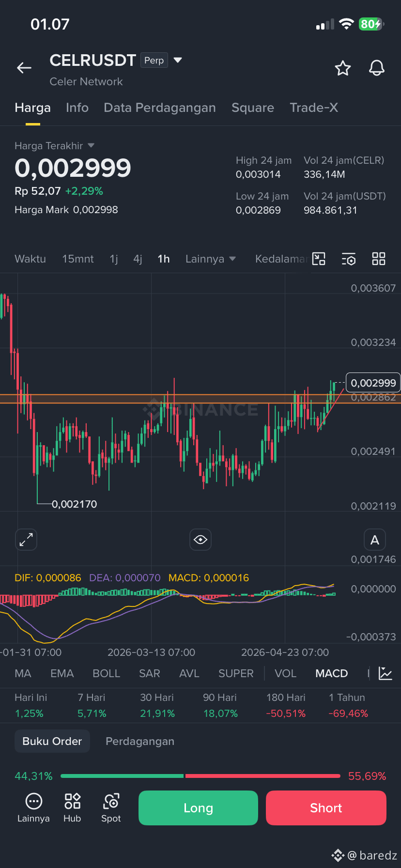Screen dimensions: 401x868
Task: Open the Trade-X tab
Action: click(314, 108)
